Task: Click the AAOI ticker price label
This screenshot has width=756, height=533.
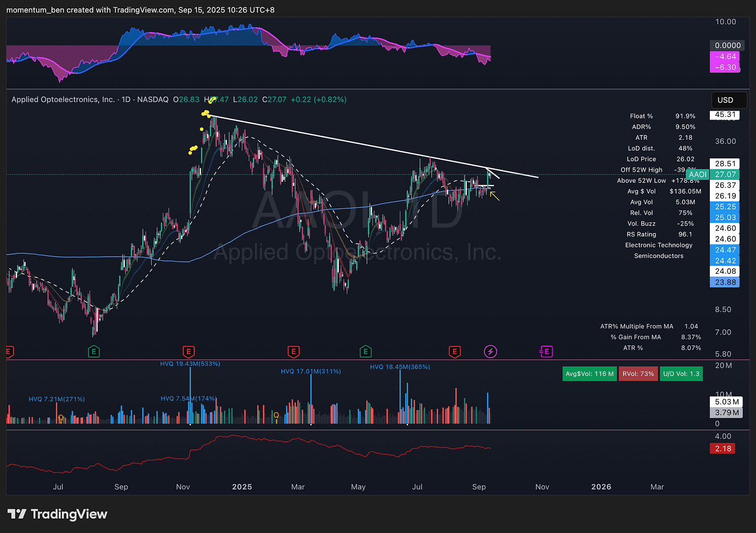Action: 697,175
